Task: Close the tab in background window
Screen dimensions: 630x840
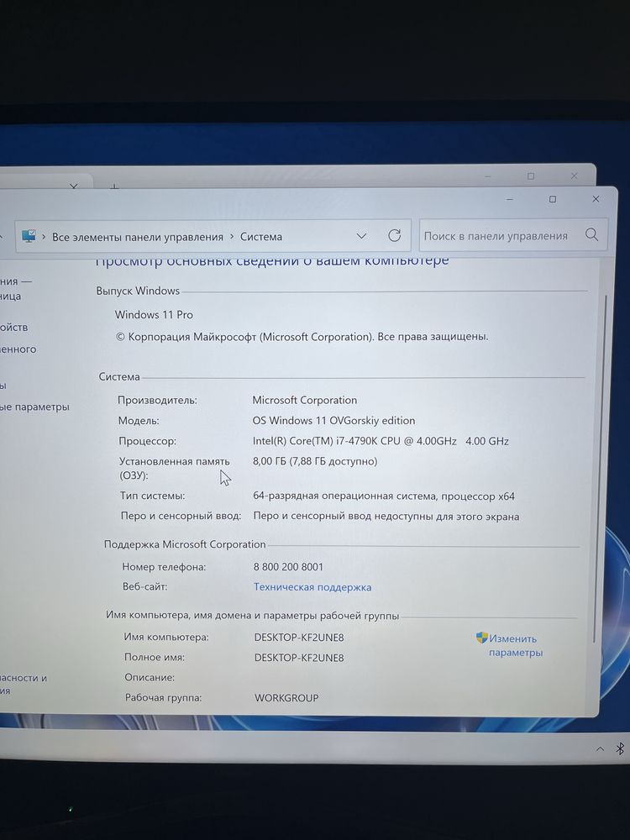Action: 73,186
